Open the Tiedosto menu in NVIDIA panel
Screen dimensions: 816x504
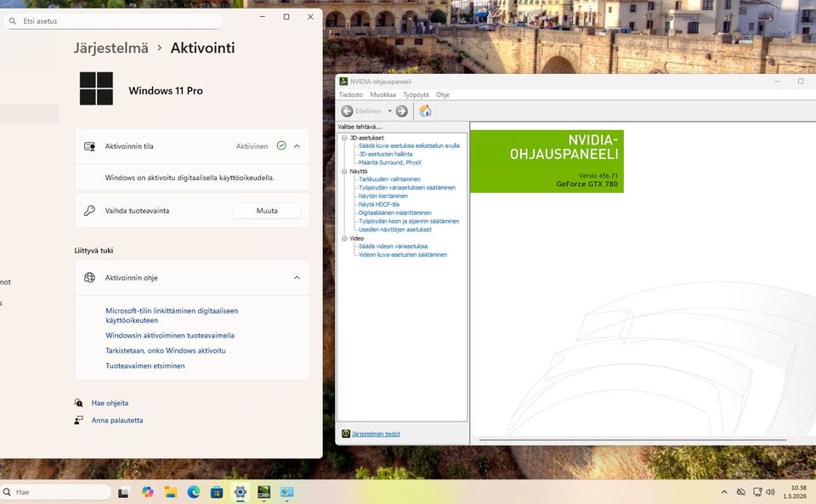[351, 94]
